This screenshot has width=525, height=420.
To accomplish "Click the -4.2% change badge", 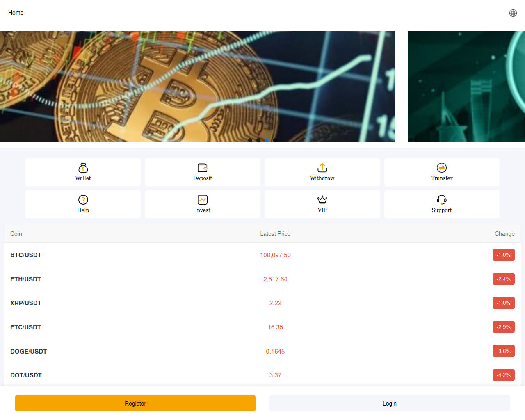I will pos(504,375).
